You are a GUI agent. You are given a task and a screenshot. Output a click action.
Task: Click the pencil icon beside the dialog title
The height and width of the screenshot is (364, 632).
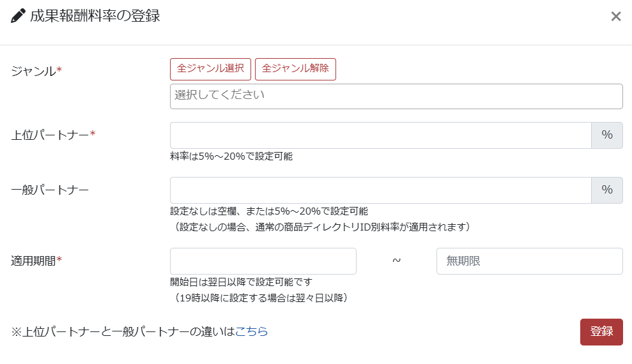tap(19, 17)
